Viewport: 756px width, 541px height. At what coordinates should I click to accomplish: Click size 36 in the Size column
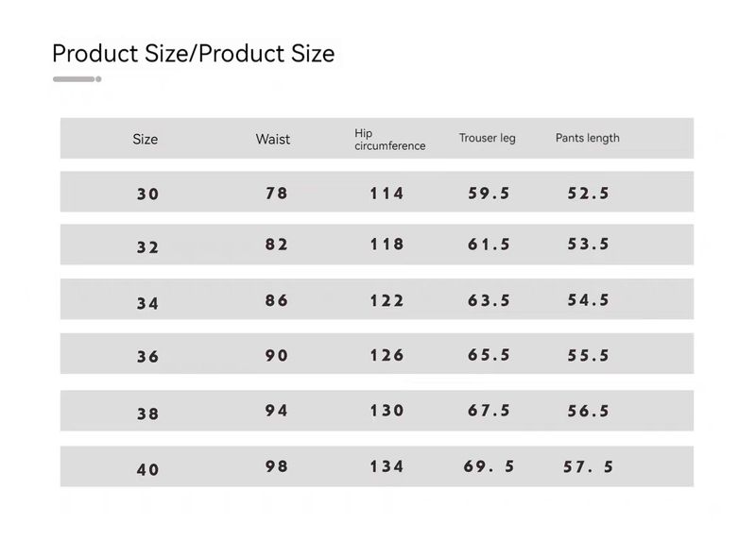148,356
